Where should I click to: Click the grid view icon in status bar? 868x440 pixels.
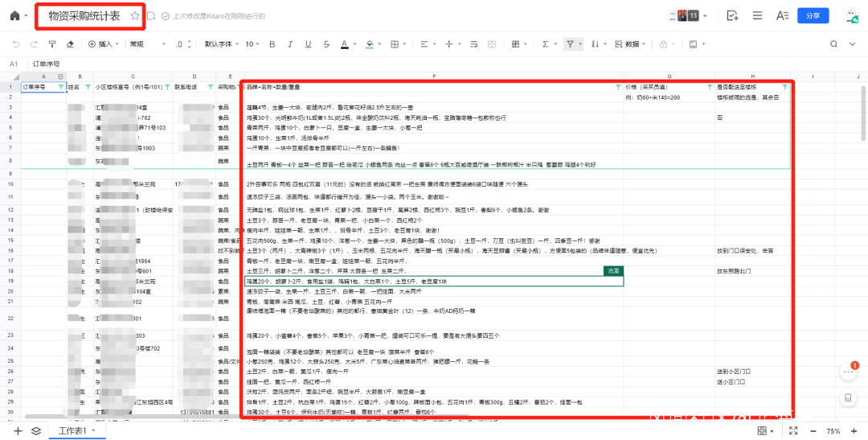761,430
